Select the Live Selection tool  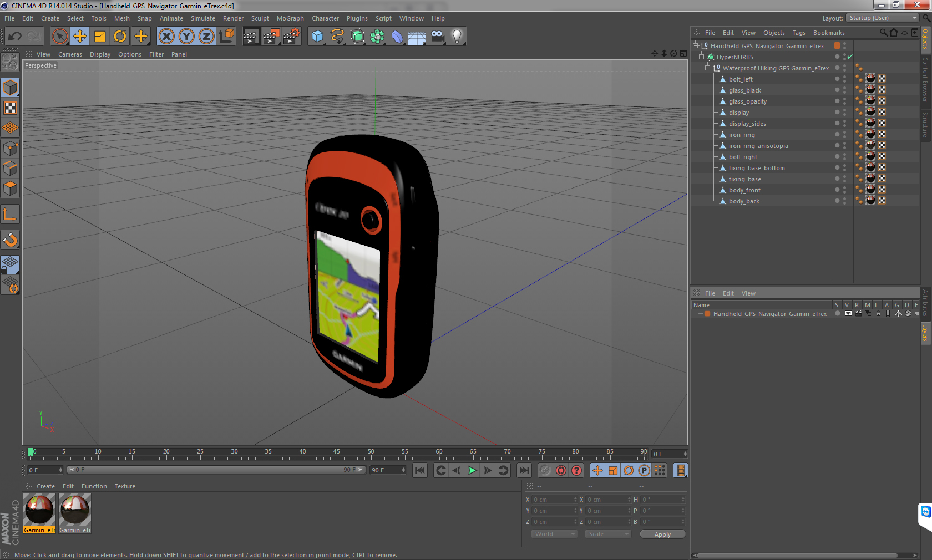pyautogui.click(x=60, y=37)
